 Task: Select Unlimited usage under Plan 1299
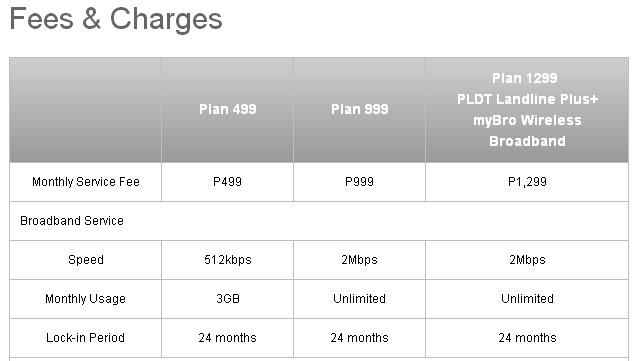[527, 299]
